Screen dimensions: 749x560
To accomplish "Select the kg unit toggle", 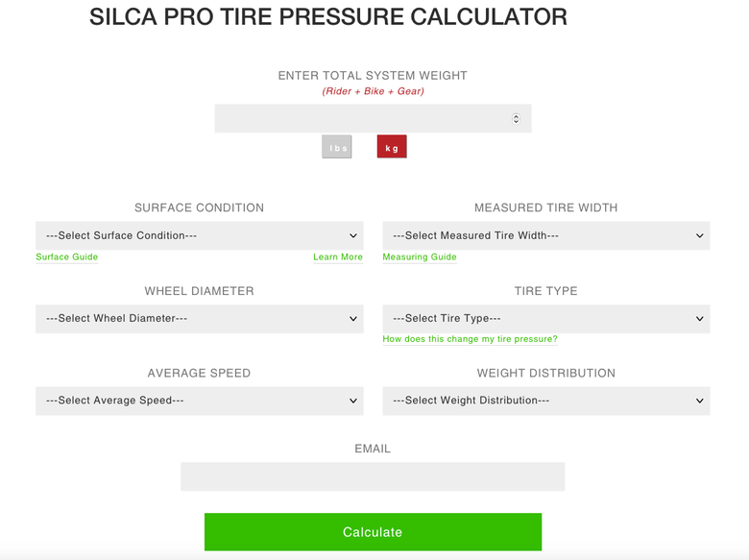I will point(392,147).
